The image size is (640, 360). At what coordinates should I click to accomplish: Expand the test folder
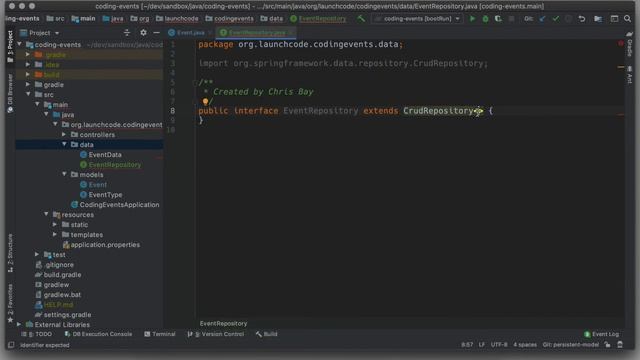click(37, 254)
